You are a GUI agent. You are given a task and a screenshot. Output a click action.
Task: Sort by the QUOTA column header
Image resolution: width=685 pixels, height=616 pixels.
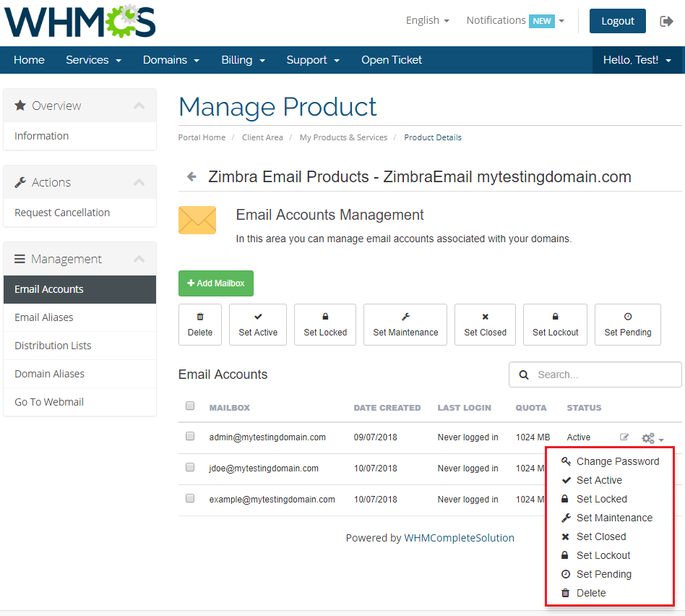531,408
